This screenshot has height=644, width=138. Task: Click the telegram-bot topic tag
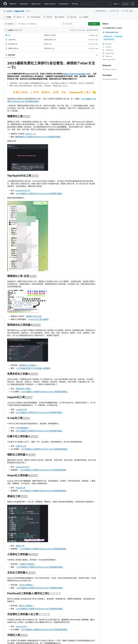click(x=108, y=36)
